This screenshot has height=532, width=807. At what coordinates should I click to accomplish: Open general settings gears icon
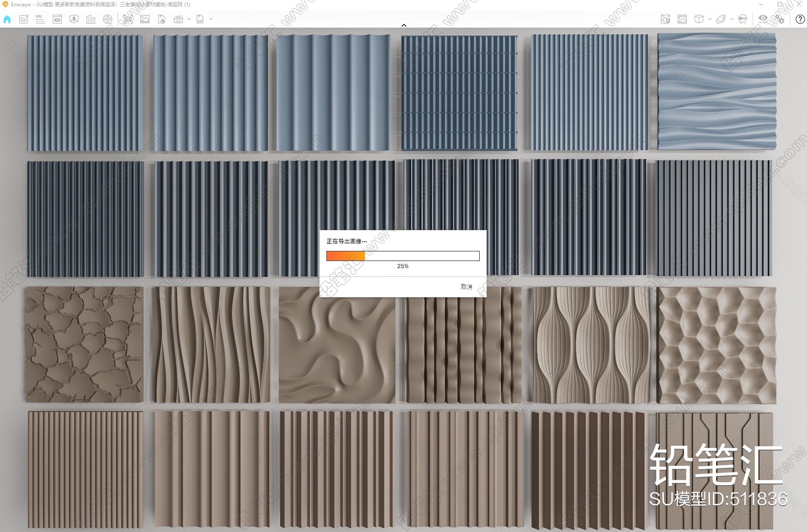(780, 19)
